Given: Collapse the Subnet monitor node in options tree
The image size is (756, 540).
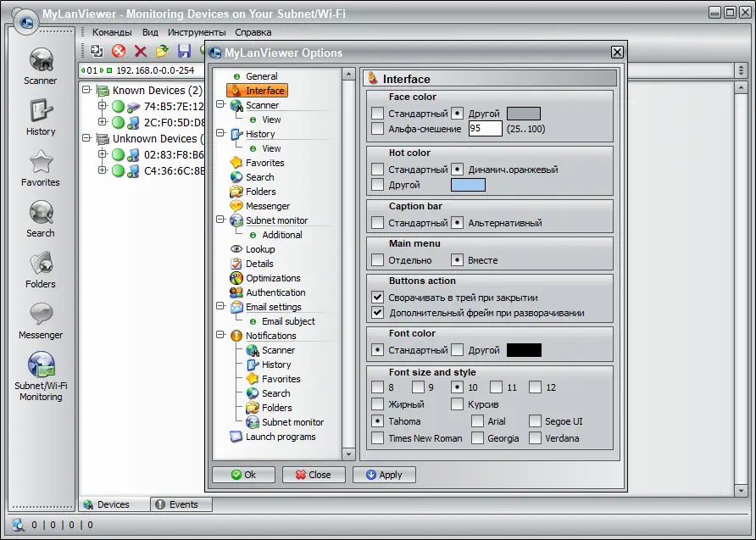Looking at the screenshot, I should click(220, 220).
